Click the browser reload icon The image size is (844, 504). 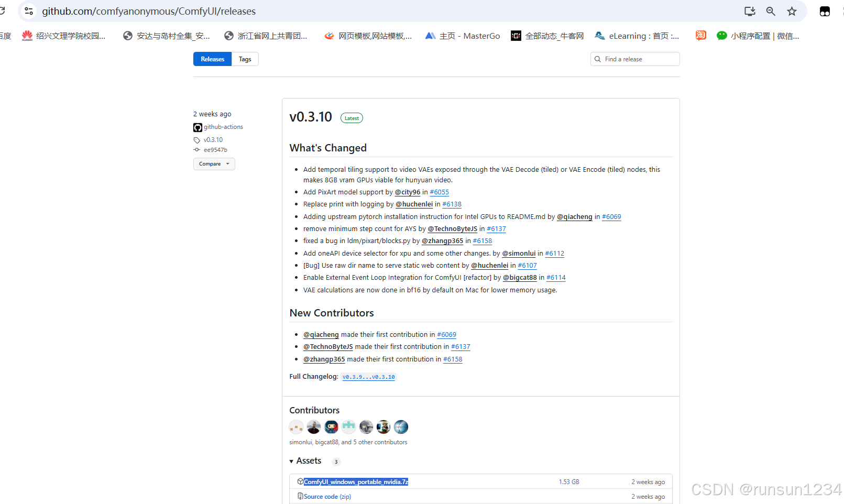(2, 11)
